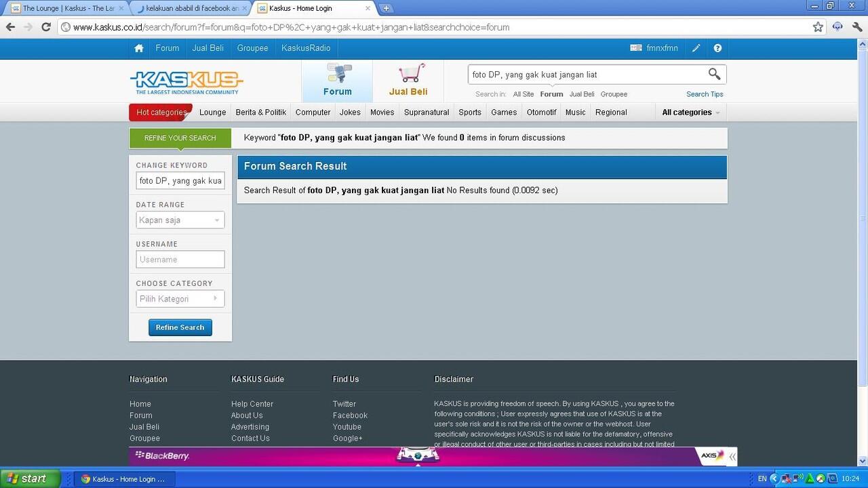Open the Sports category

coord(470,113)
